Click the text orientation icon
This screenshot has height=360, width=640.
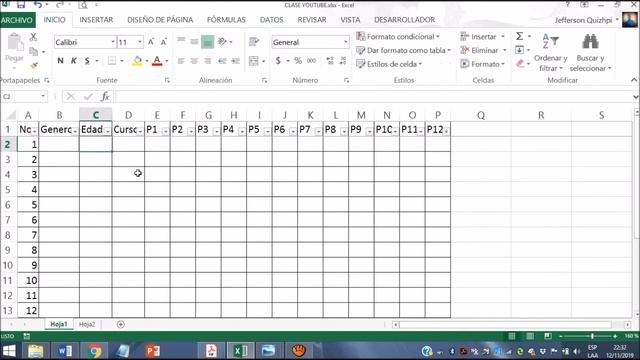[x=222, y=41]
